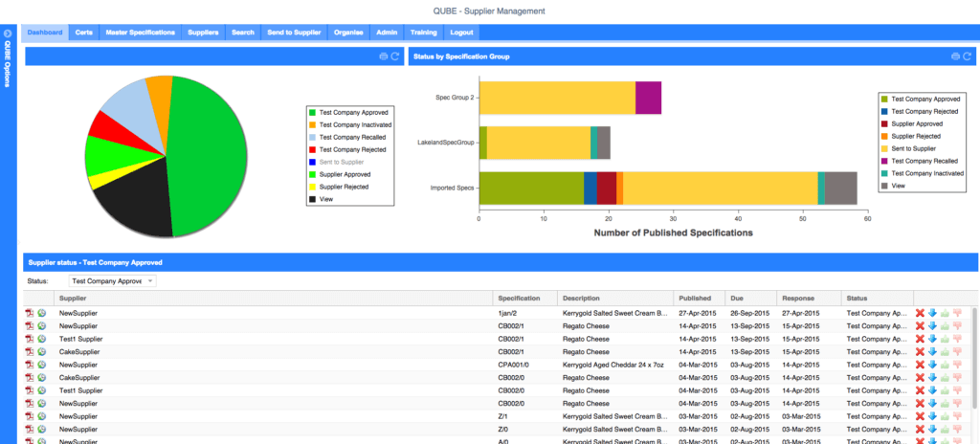This screenshot has height=444, width=980.
Task: Toggle pie legend entry Supplier Approved
Action: pyautogui.click(x=340, y=174)
